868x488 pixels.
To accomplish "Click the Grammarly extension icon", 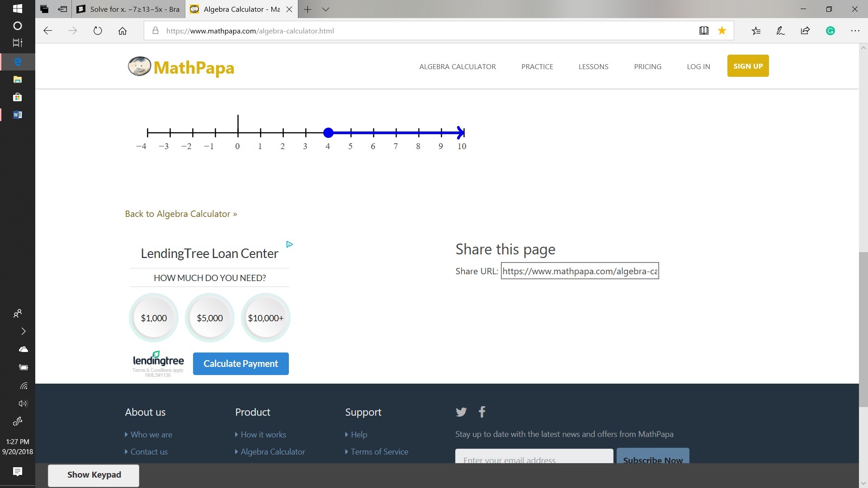I will point(830,31).
